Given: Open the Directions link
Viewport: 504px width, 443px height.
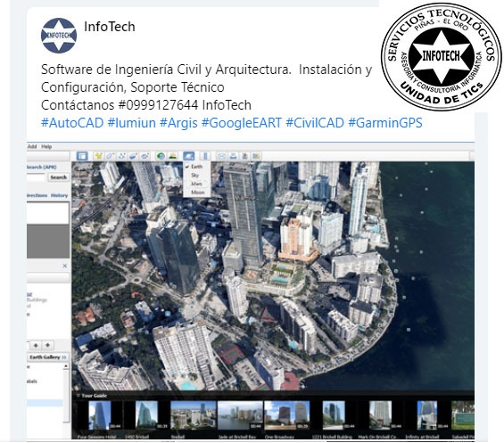Looking at the screenshot, I should click(x=37, y=195).
